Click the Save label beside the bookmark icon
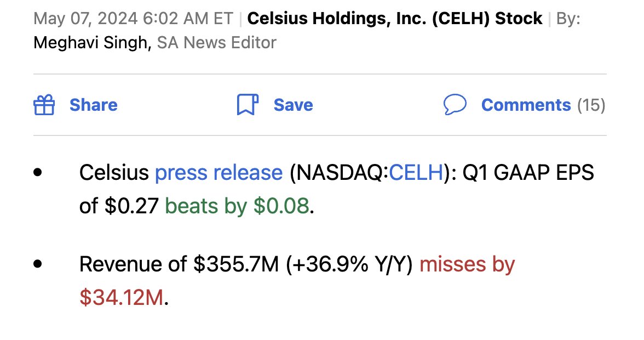 pyautogui.click(x=293, y=105)
